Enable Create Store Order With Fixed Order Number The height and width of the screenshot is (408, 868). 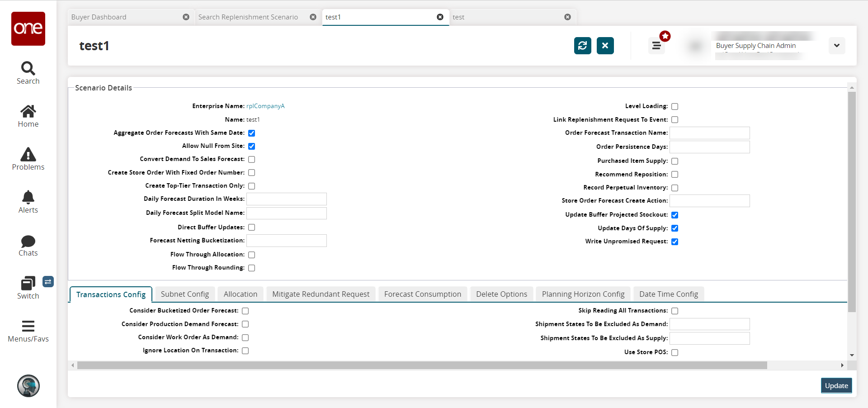pyautogui.click(x=252, y=173)
